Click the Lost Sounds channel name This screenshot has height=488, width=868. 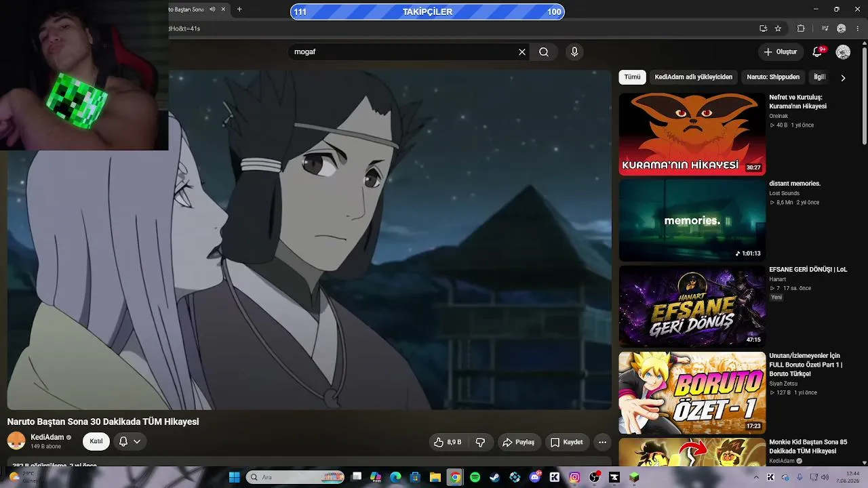point(784,193)
